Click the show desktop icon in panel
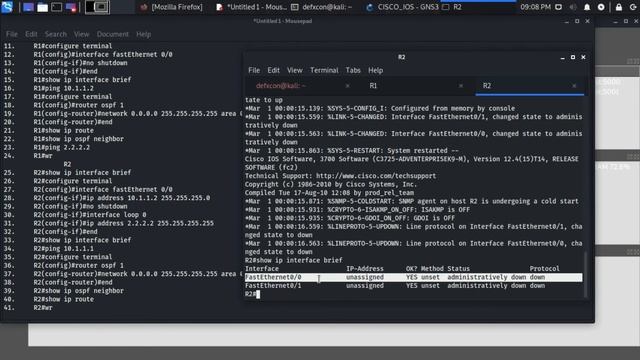Image resolution: width=640 pixels, height=360 pixels. [28, 7]
